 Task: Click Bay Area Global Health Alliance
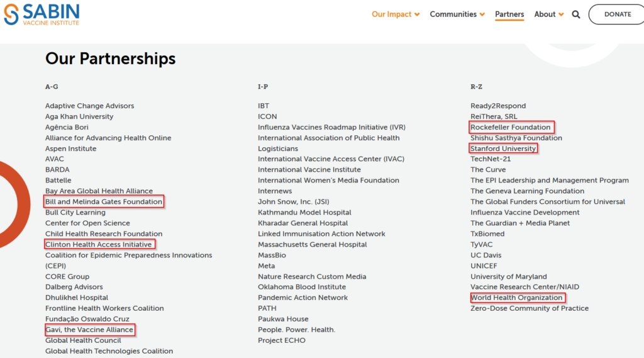coord(99,191)
